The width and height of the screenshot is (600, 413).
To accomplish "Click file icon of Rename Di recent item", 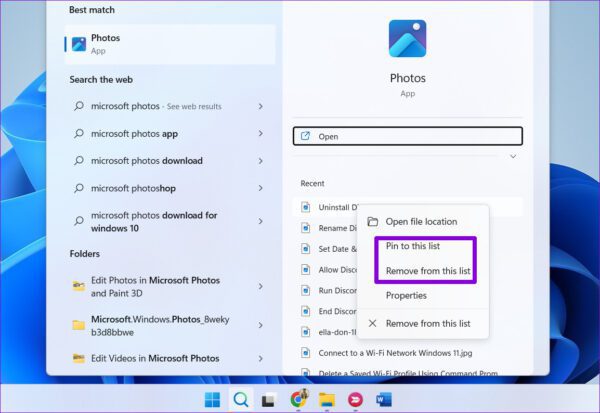I will point(305,228).
